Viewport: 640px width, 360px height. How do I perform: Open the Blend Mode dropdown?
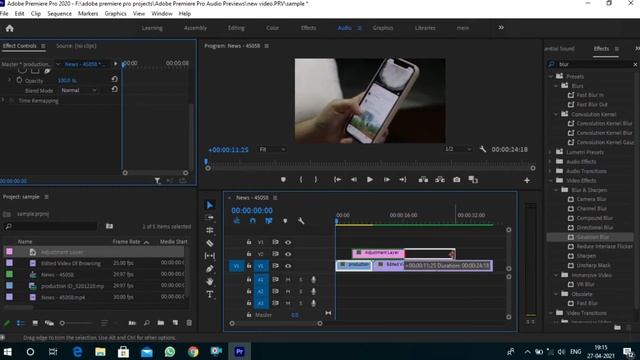(x=79, y=90)
